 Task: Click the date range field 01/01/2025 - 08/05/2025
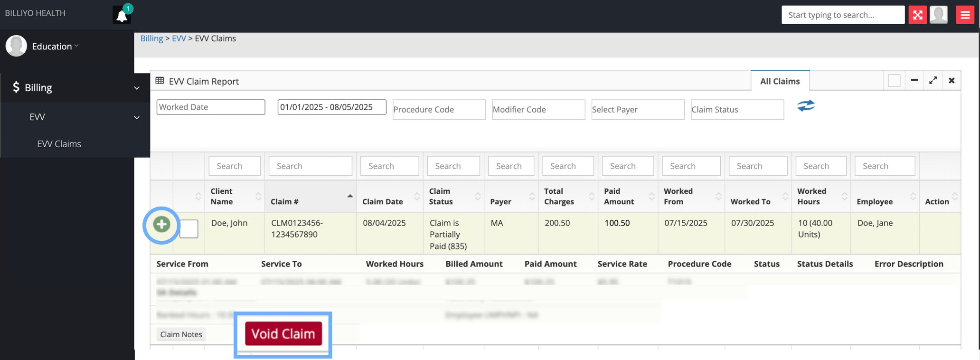coord(332,107)
